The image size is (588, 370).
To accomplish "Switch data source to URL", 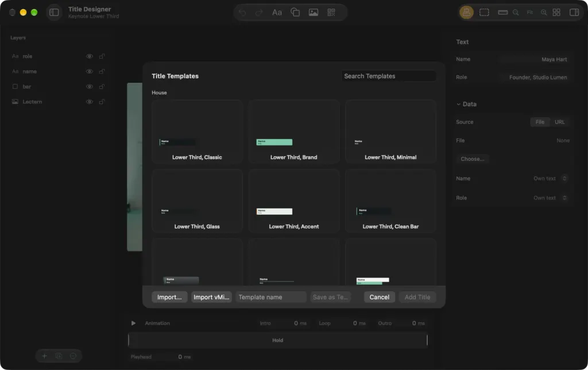I will [x=559, y=122].
